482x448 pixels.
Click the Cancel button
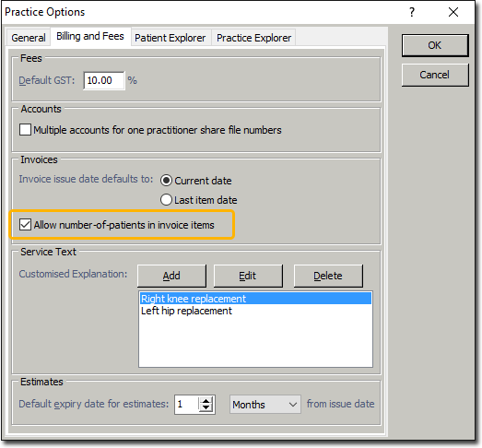(x=435, y=75)
